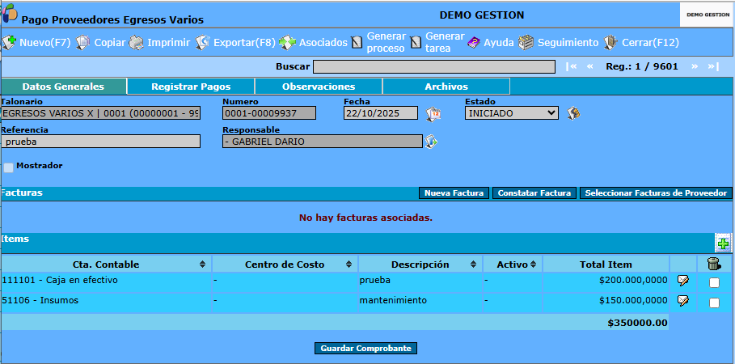Click the Generar proceso icon

pos(357,43)
